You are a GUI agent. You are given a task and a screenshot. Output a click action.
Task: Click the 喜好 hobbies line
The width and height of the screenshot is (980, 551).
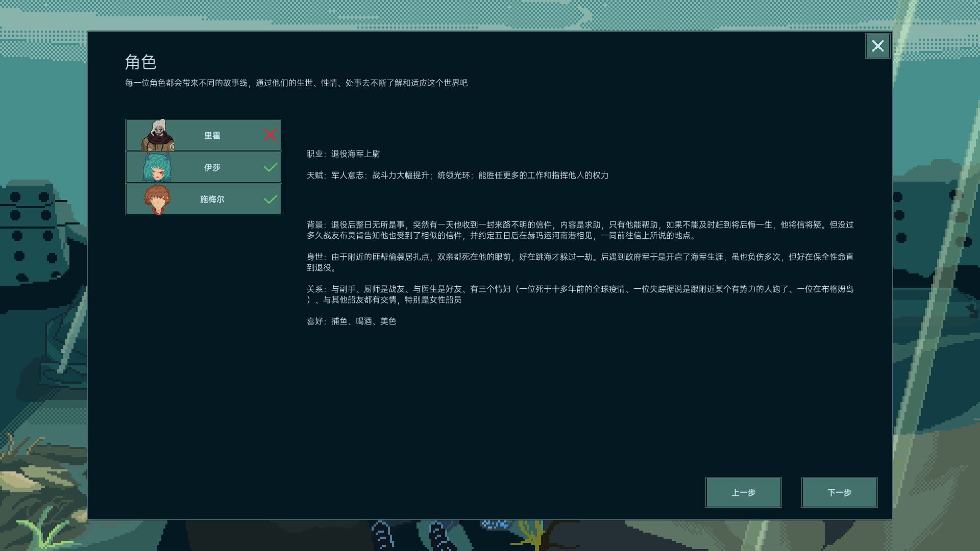coord(351,321)
